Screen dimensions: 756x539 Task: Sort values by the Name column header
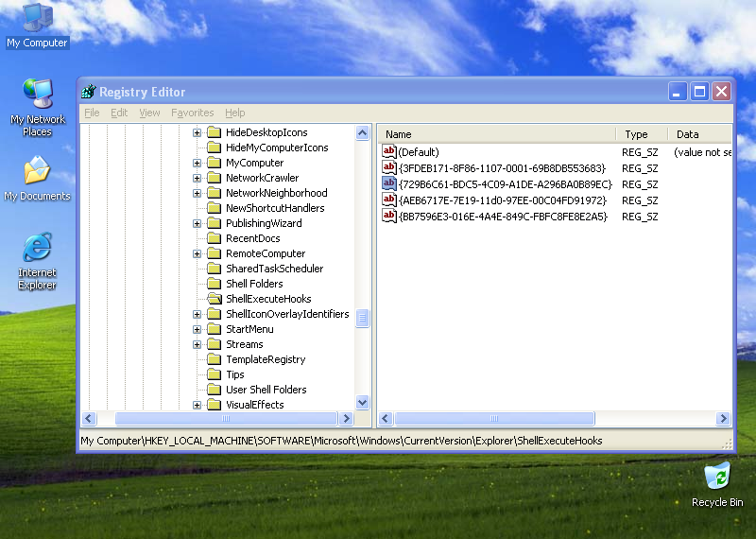click(x=496, y=134)
